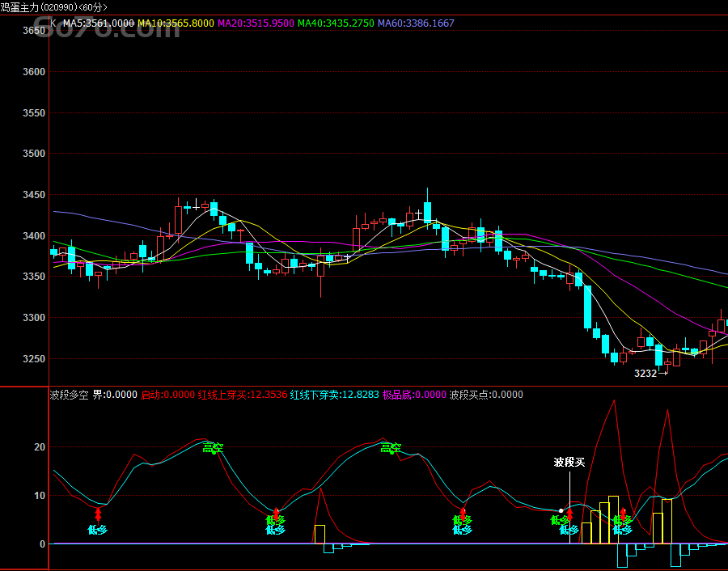Click the 波段买点:0.0000 value
The image size is (728, 571).
tap(486, 395)
